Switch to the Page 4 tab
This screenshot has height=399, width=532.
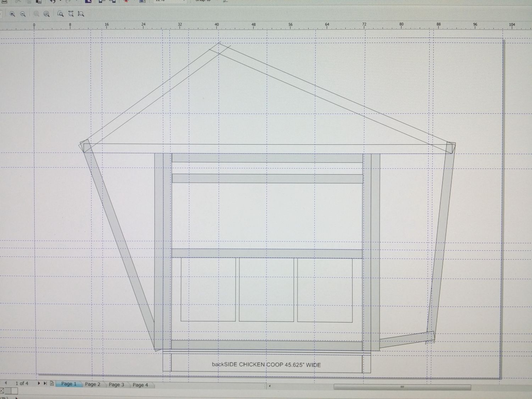[140, 385]
